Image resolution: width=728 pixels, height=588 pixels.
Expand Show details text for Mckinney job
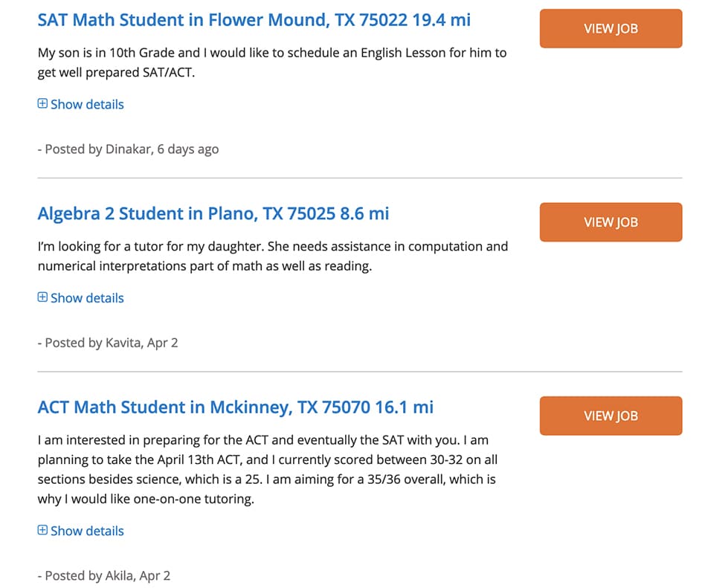87,531
